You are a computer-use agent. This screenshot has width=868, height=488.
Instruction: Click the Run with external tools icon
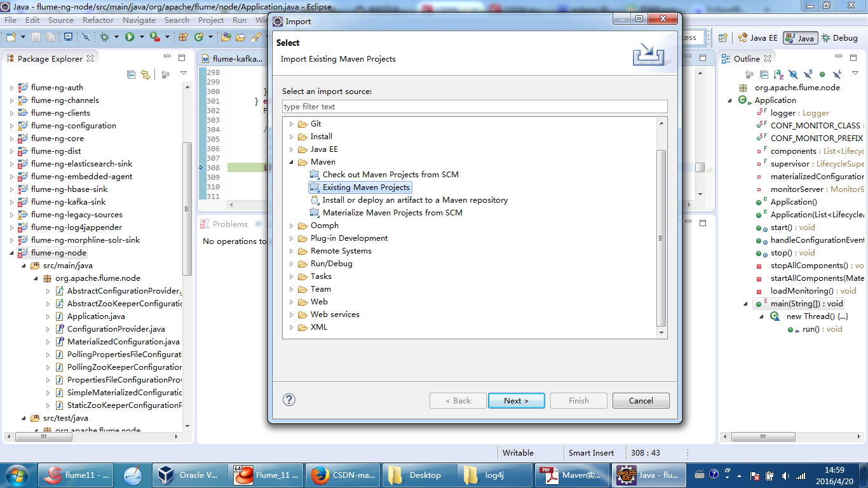point(154,37)
